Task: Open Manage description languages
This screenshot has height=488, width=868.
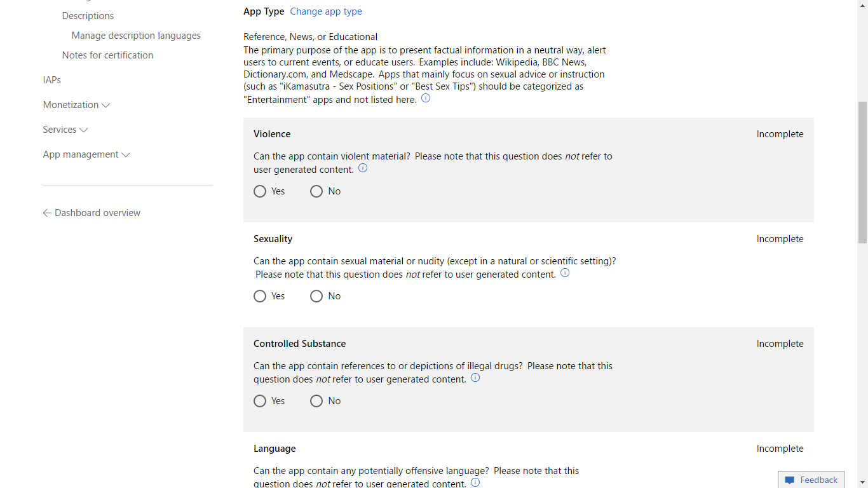Action: [136, 36]
